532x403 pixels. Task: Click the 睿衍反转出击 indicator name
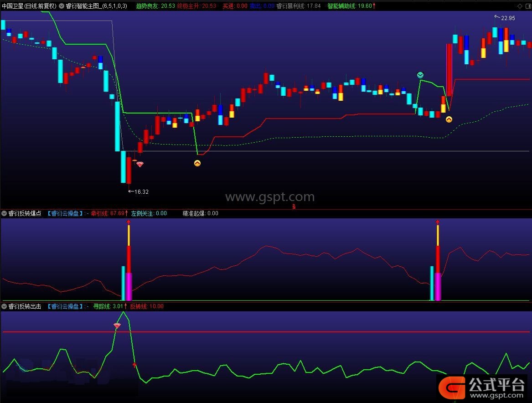coord(25,306)
